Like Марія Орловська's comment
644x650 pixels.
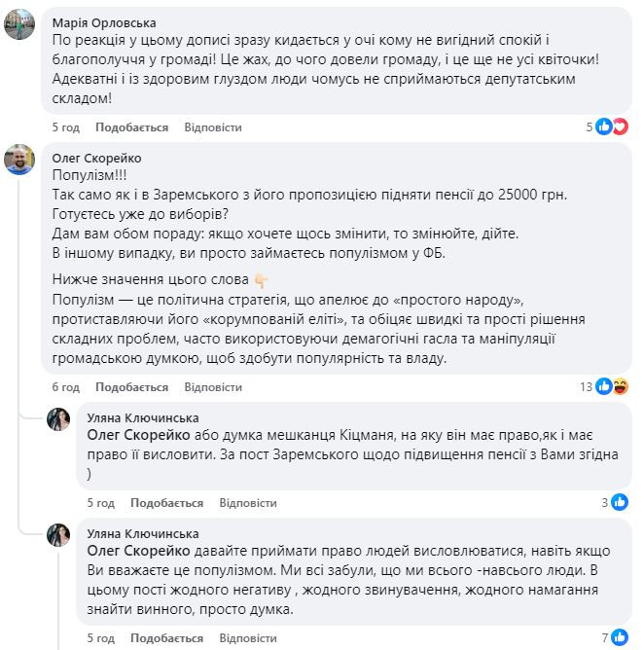click(x=131, y=127)
